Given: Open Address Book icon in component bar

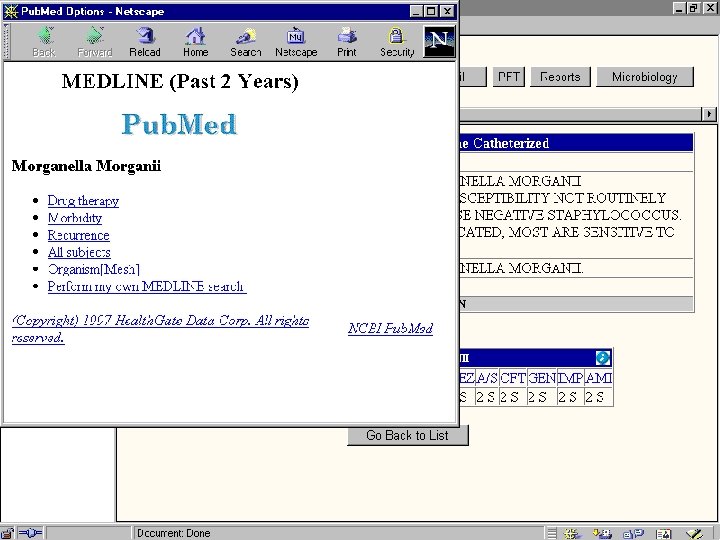Looking at the screenshot, I should click(x=664, y=534).
